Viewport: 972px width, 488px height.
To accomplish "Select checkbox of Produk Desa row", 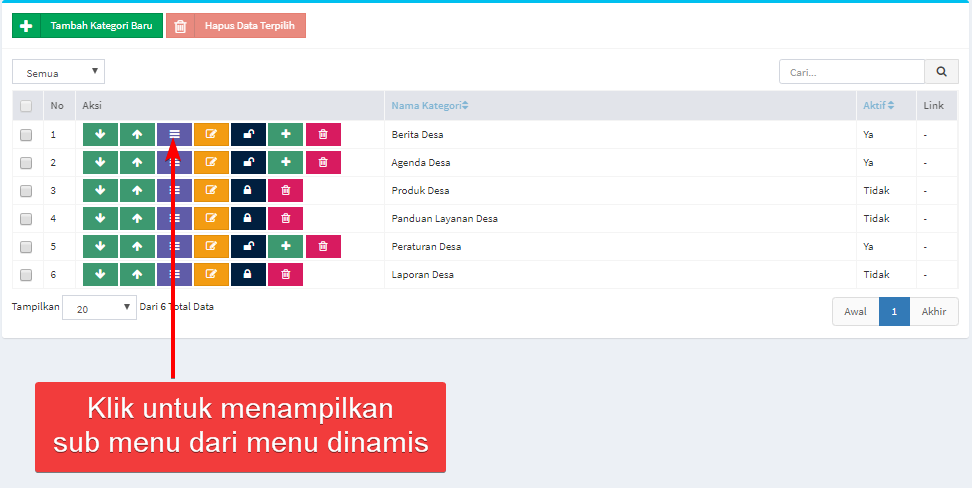I will coord(26,191).
